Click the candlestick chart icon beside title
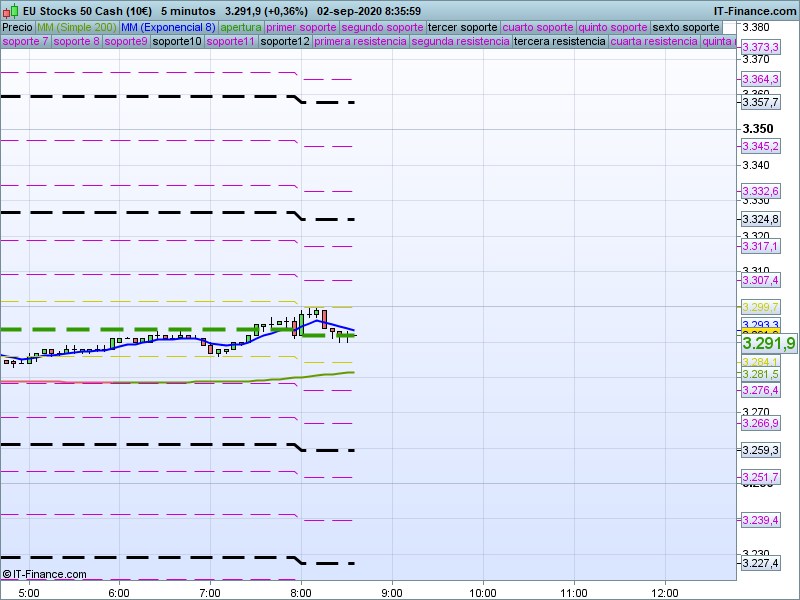This screenshot has height=600, width=800. [11, 11]
